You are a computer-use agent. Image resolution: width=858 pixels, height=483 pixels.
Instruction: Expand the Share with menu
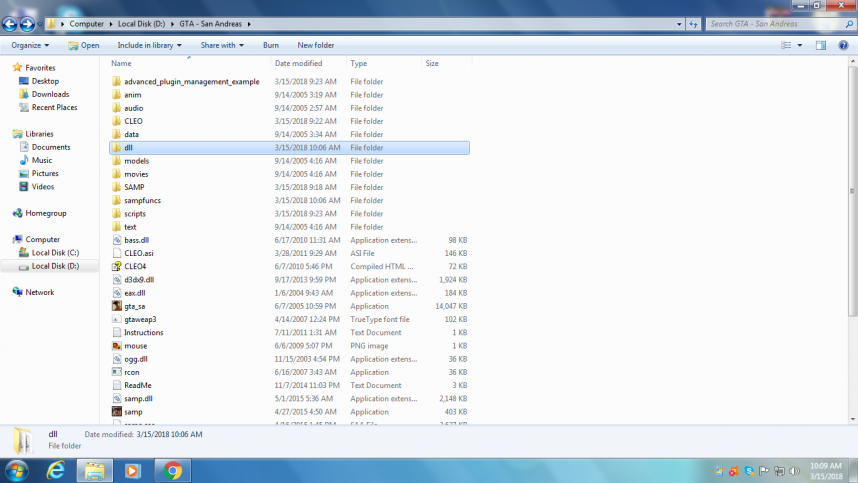click(222, 45)
